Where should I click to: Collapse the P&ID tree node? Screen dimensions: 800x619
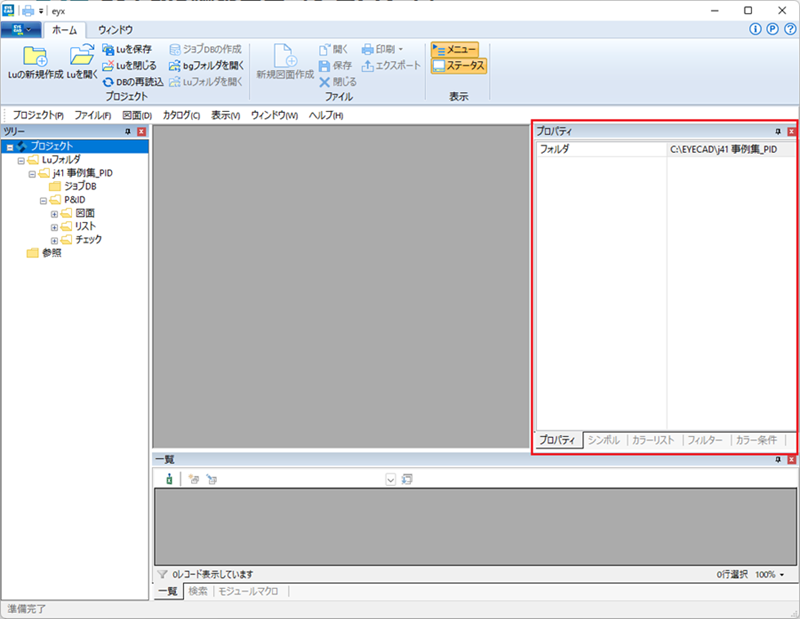coord(44,200)
